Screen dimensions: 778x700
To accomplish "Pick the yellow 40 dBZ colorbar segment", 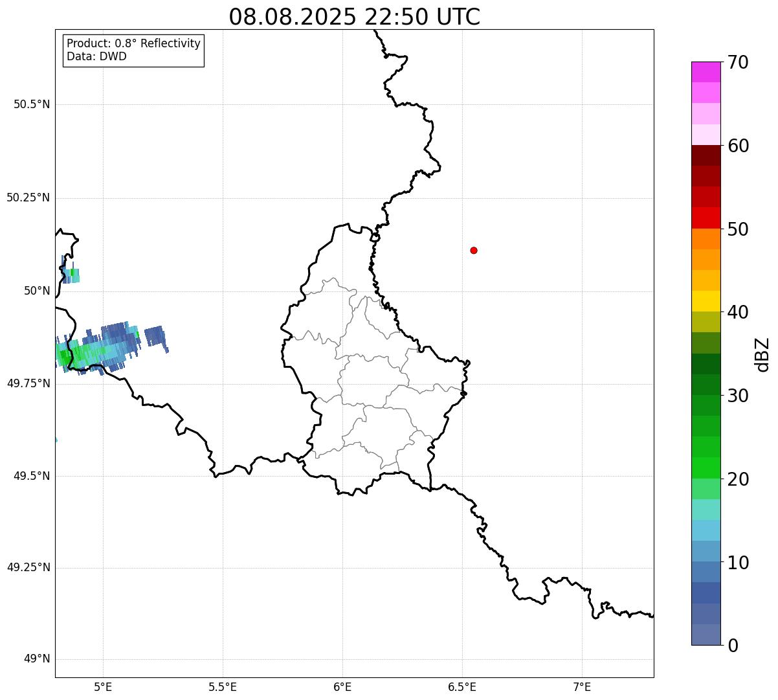I will [706, 301].
